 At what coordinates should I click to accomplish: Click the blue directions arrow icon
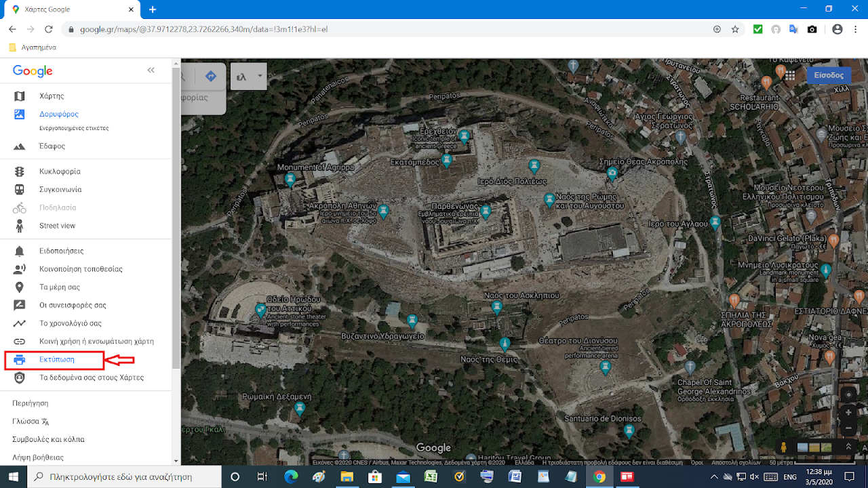point(211,77)
